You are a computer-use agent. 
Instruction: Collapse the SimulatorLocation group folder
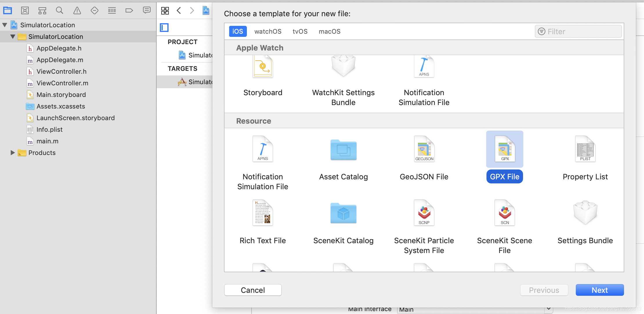point(13,37)
